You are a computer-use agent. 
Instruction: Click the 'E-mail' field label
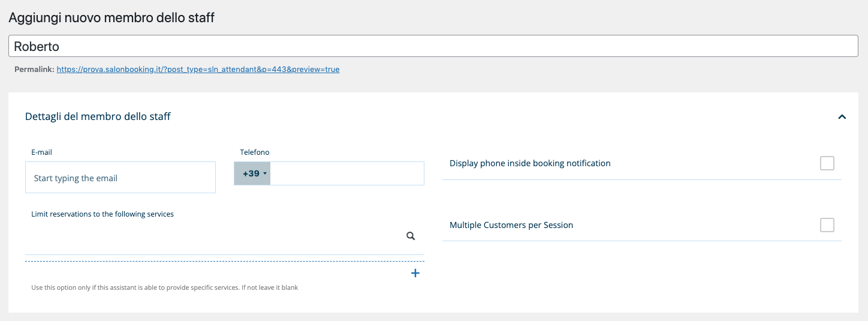(41, 152)
